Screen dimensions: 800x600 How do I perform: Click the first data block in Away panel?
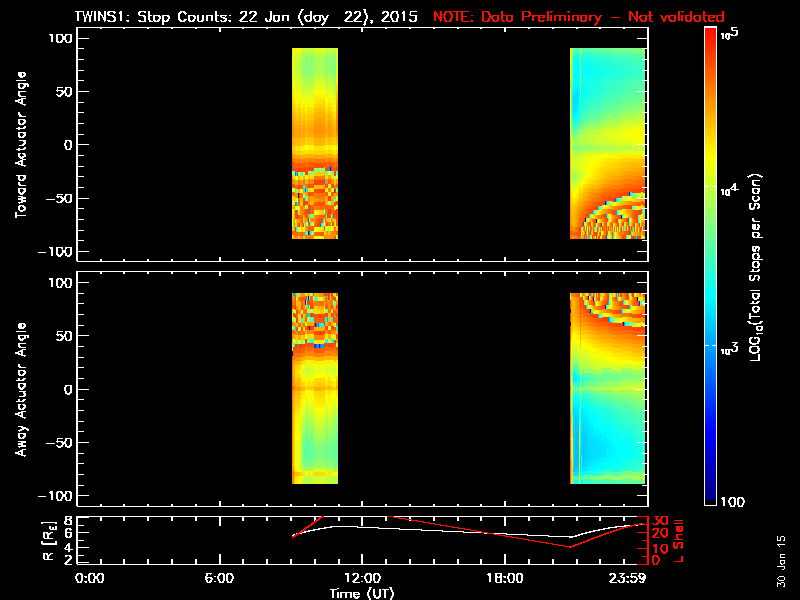[315, 389]
